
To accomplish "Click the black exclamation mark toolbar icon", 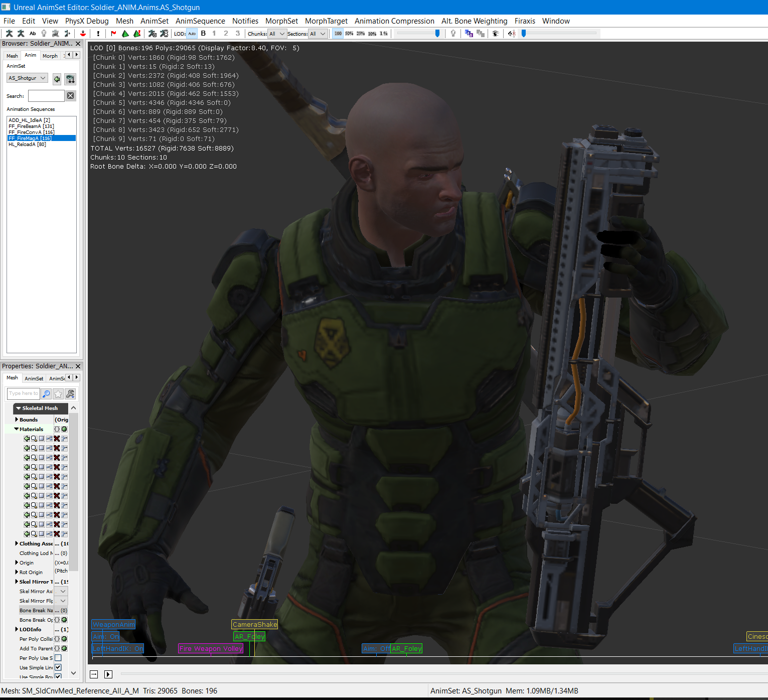I will point(98,34).
